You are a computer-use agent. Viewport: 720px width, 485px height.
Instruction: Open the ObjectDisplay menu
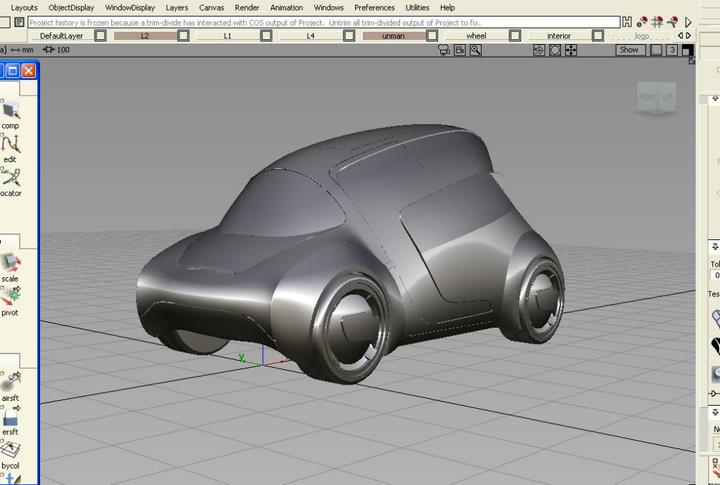pyautogui.click(x=71, y=7)
